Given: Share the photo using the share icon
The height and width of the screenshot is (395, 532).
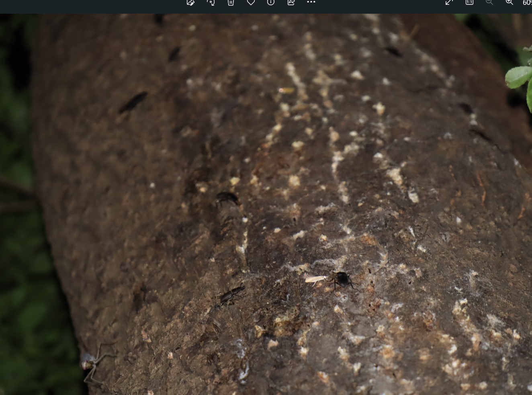Looking at the screenshot, I should point(291,2).
